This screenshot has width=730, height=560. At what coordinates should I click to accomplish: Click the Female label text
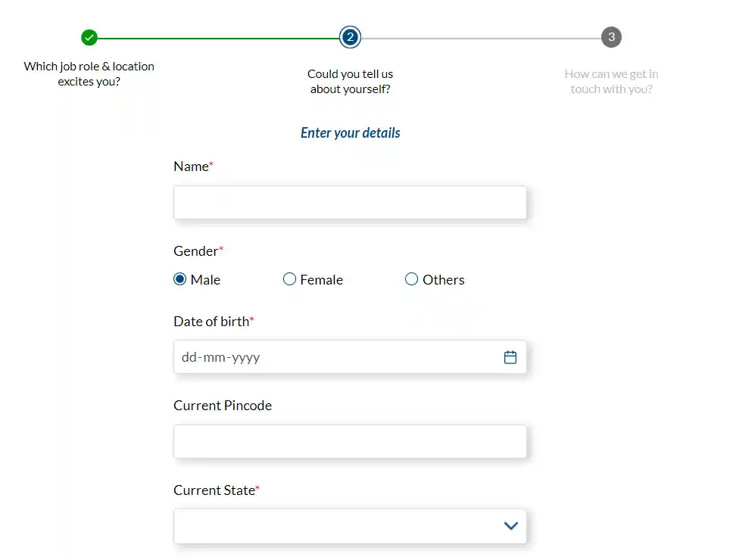[x=321, y=279]
